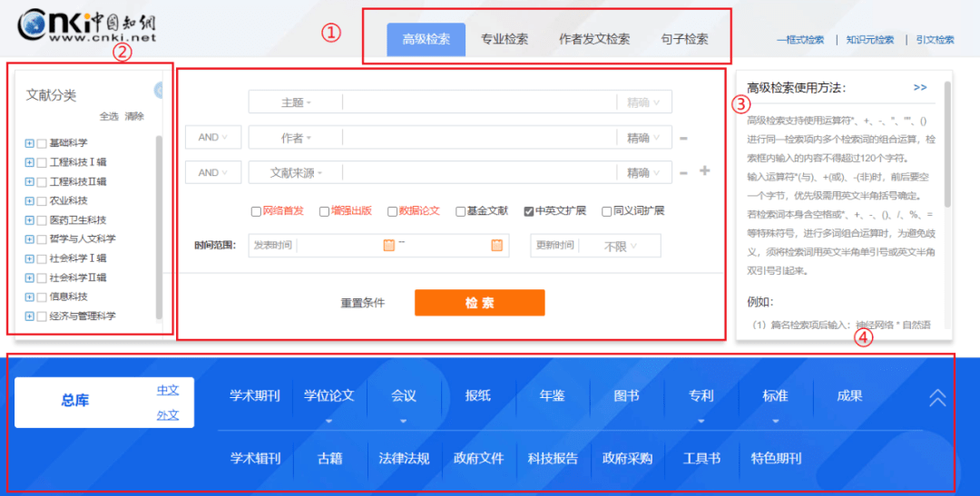Screen dimensions: 980x496
Task: Switch to the 专业检索 tab
Action: point(505,39)
